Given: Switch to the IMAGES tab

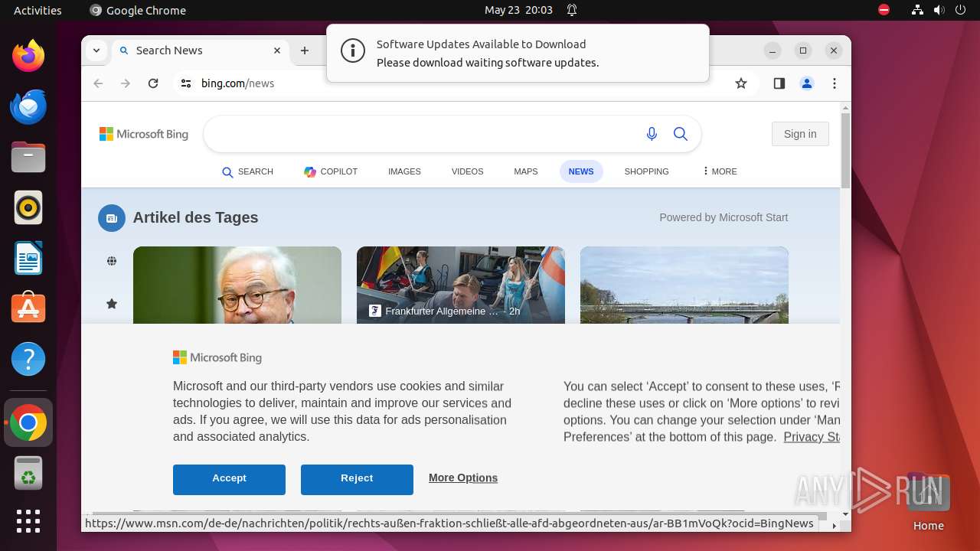Looking at the screenshot, I should (404, 171).
